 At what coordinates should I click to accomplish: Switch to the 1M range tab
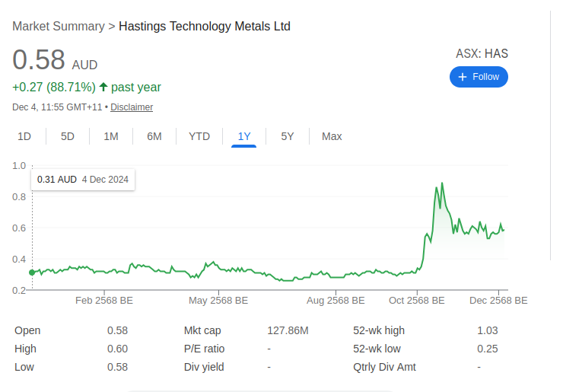(x=111, y=136)
